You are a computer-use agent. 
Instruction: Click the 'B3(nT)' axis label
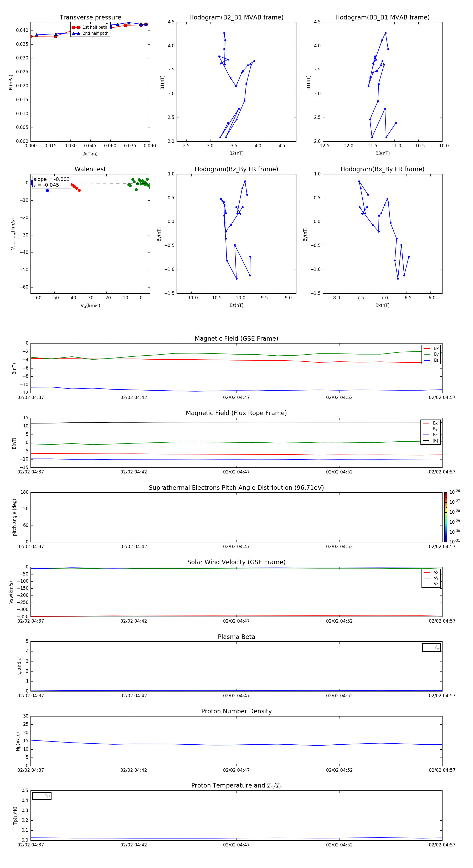click(382, 154)
